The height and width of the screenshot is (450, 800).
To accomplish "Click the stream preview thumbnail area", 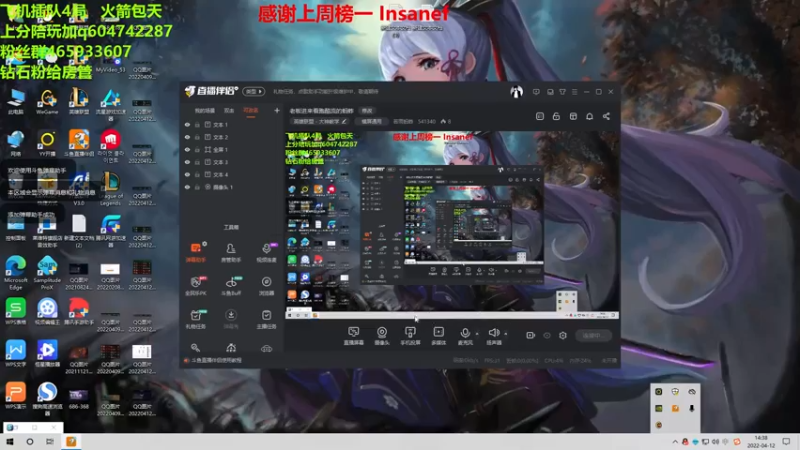I will (x=452, y=225).
